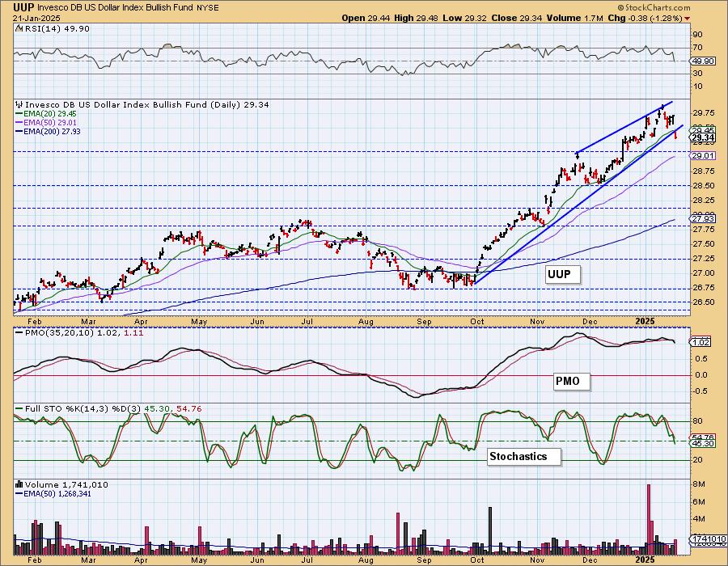
Task: Click the 30 level on RSI axis
Action: (697, 74)
